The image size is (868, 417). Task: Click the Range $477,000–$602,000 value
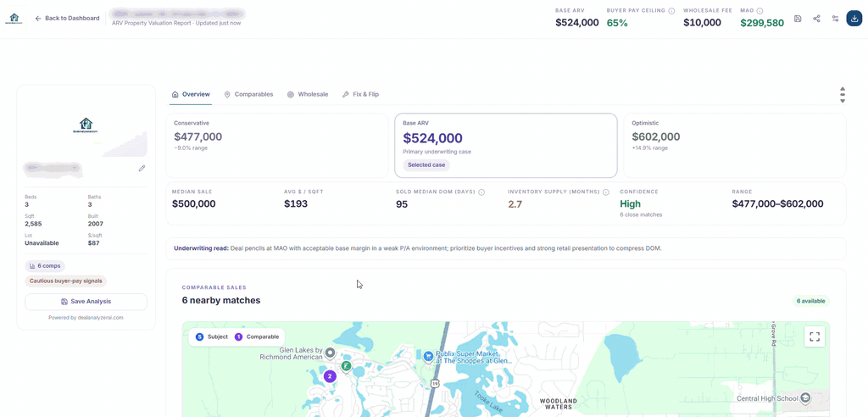coord(777,203)
